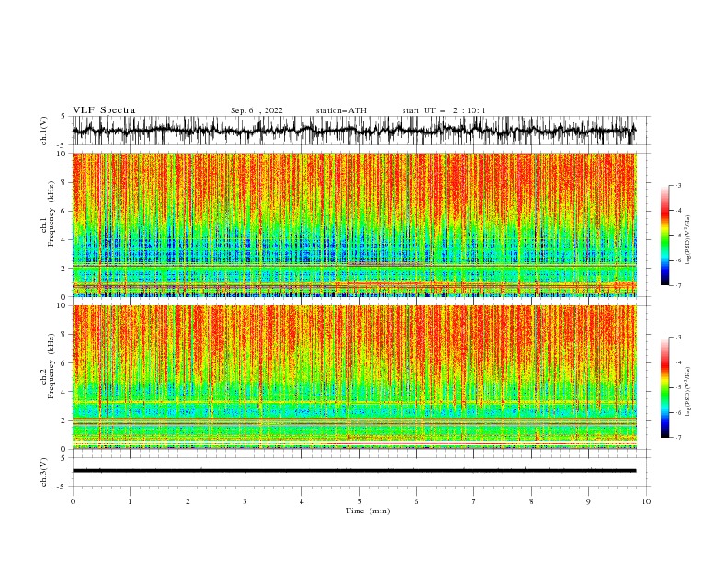The height and width of the screenshot is (563, 728).
Task: Click the ch.1 "Frequency (kHz)" axis label
Action: [x=51, y=213]
